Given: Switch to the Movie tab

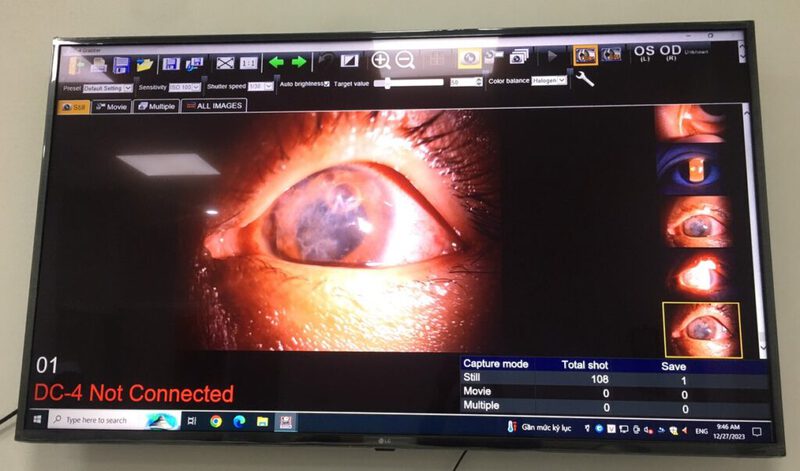Looking at the screenshot, I should (112, 105).
